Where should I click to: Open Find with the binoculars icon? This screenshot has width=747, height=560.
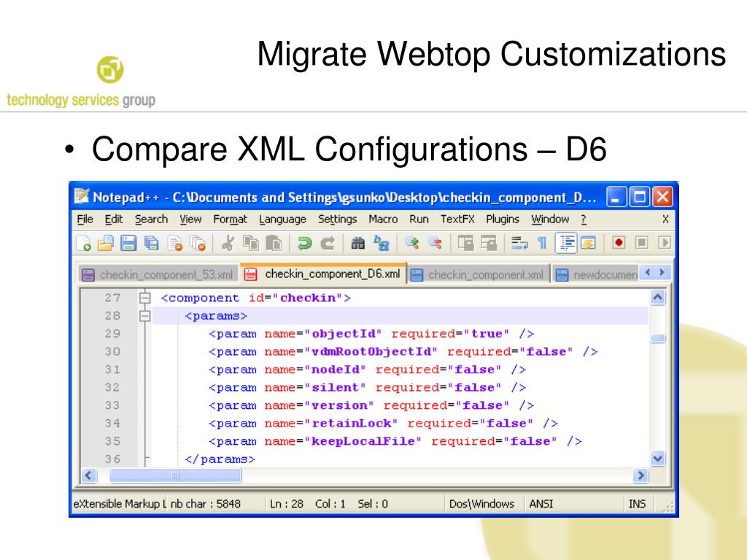pos(357,244)
